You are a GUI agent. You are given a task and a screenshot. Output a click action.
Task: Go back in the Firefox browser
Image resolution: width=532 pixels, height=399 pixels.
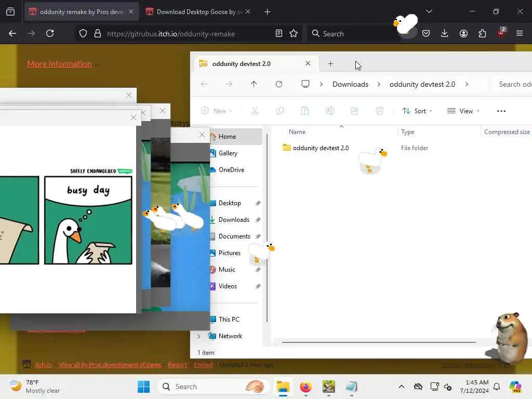click(x=12, y=33)
